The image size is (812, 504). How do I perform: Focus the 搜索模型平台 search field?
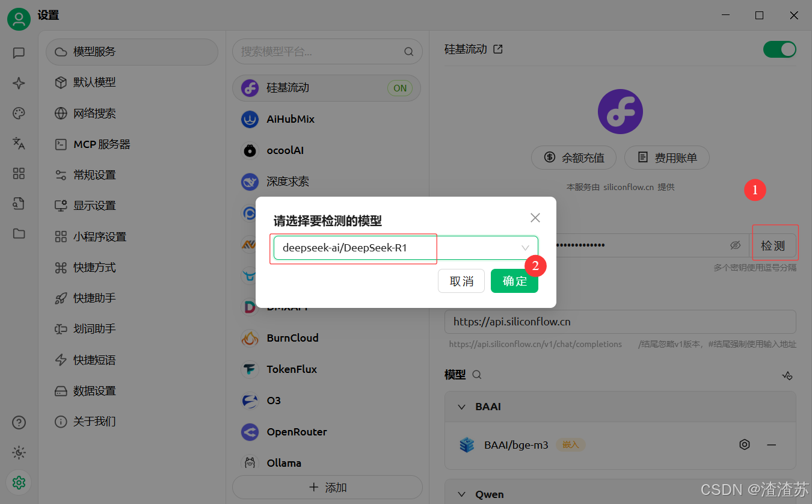click(327, 52)
